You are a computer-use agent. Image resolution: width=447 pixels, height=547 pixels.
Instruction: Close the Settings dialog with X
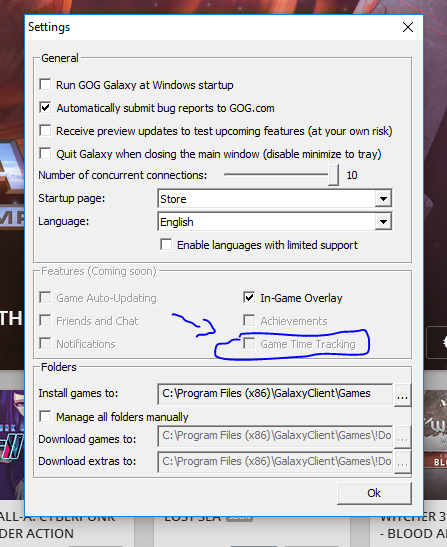click(x=408, y=27)
